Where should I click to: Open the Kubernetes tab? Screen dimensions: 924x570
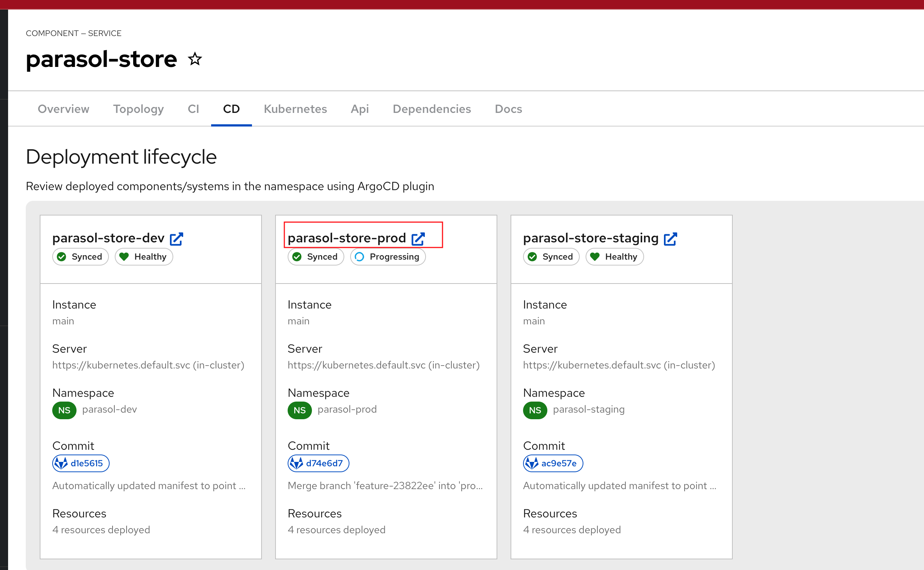[296, 109]
